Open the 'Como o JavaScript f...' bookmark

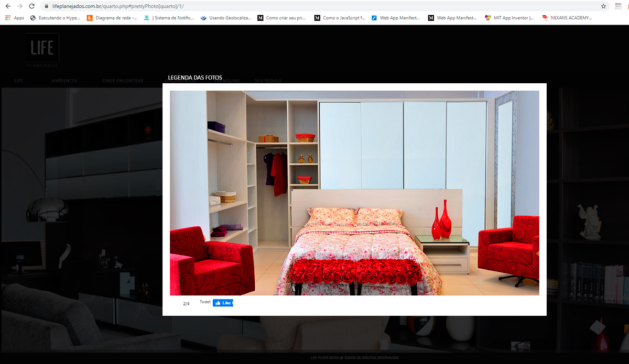(x=340, y=18)
